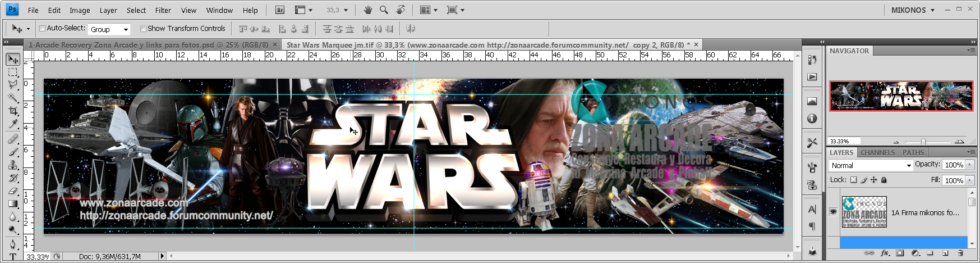Select the Hand tool in the top bar
Image resolution: width=980 pixels, height=263 pixels.
367,10
